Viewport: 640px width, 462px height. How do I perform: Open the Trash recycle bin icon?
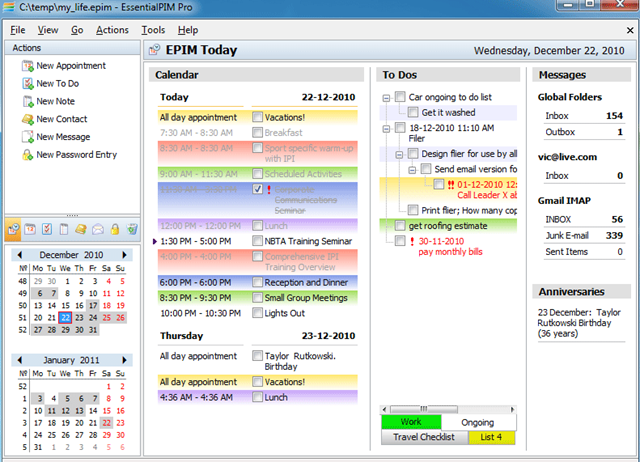(x=132, y=229)
